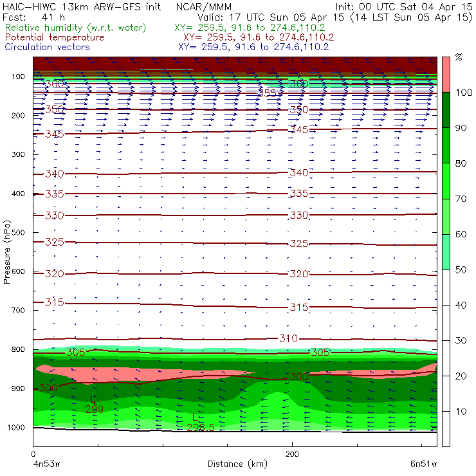Click the 'Distance (km)' axis label
The image size is (476, 476).
coord(238,464)
